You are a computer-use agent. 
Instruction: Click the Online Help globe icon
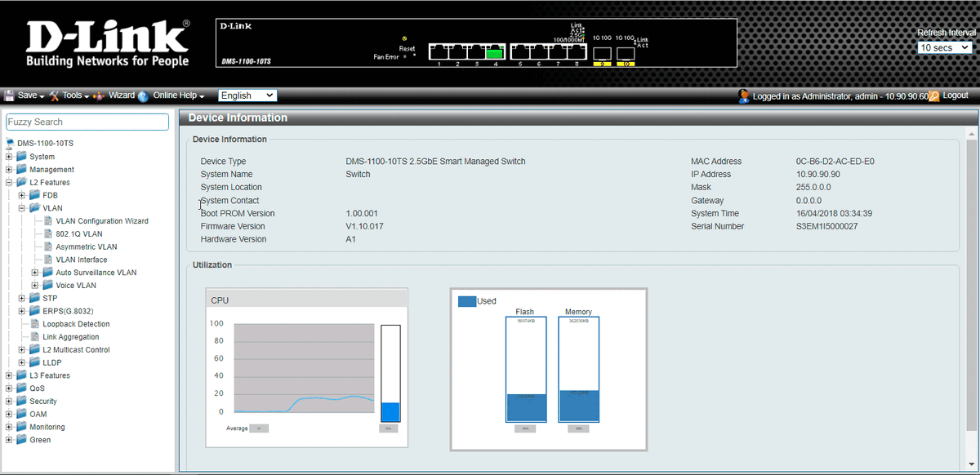tap(144, 95)
